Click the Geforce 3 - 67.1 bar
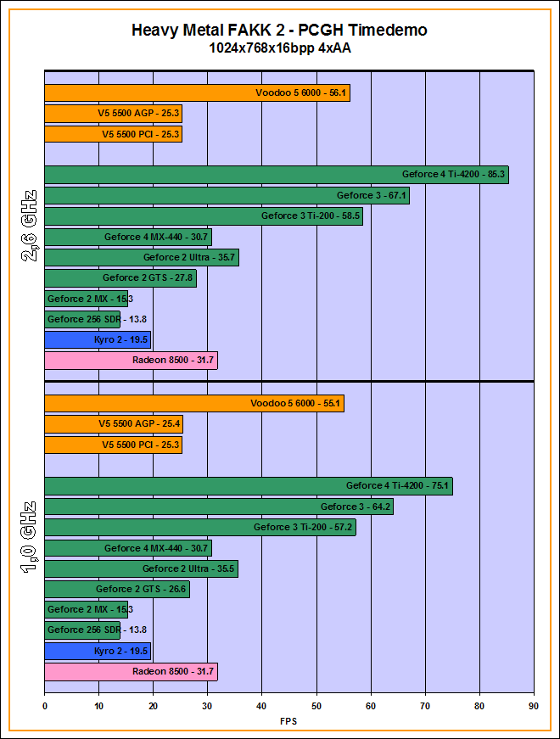The image size is (560, 739). [227, 195]
